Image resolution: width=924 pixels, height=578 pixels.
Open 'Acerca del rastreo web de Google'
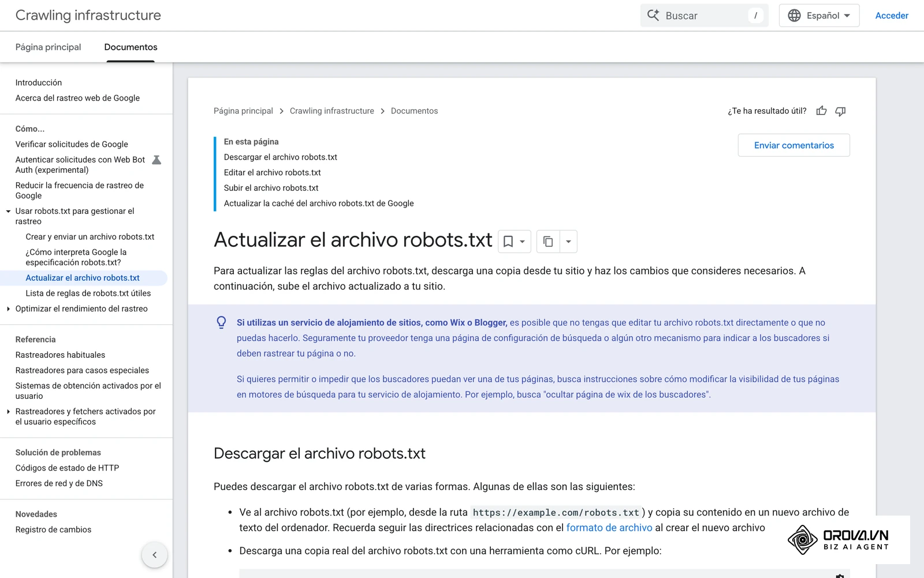[77, 98]
